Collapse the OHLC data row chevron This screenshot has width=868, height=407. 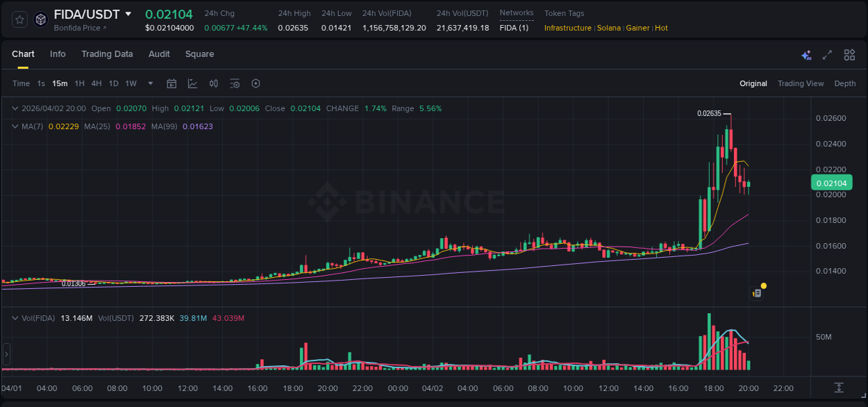15,108
